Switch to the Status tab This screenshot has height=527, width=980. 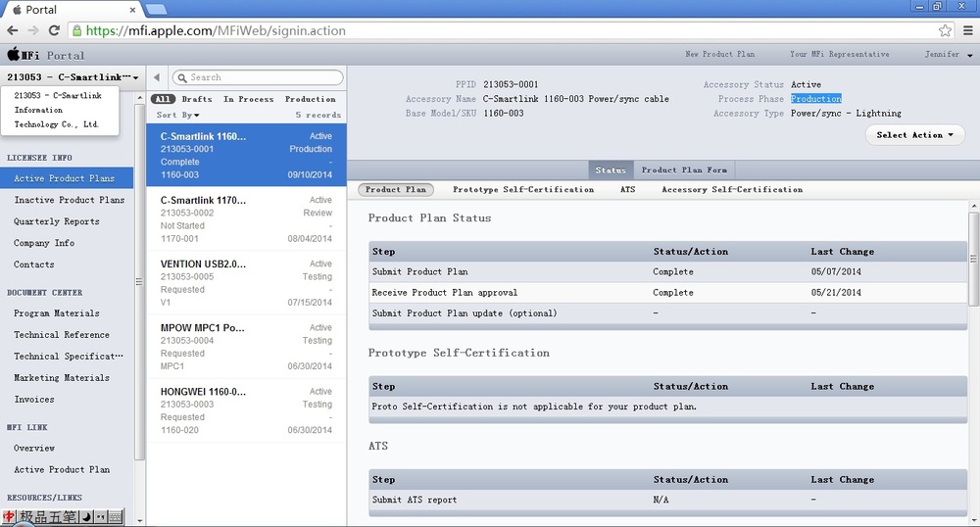coord(611,169)
